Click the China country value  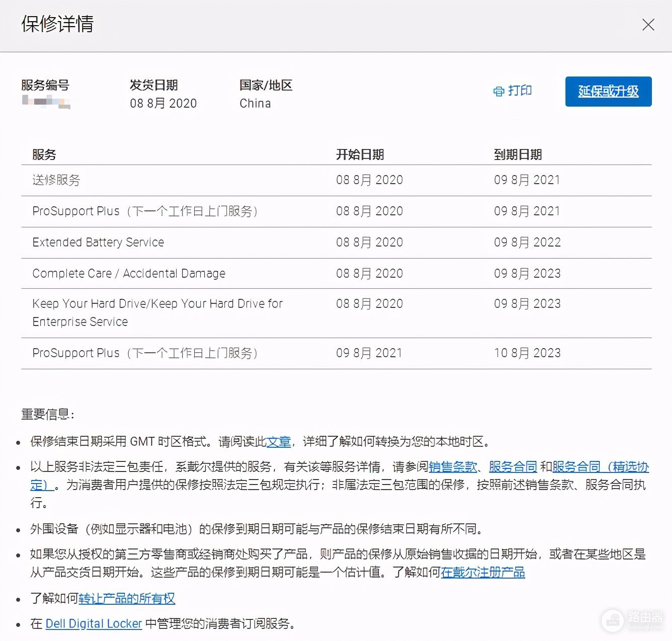pos(255,103)
